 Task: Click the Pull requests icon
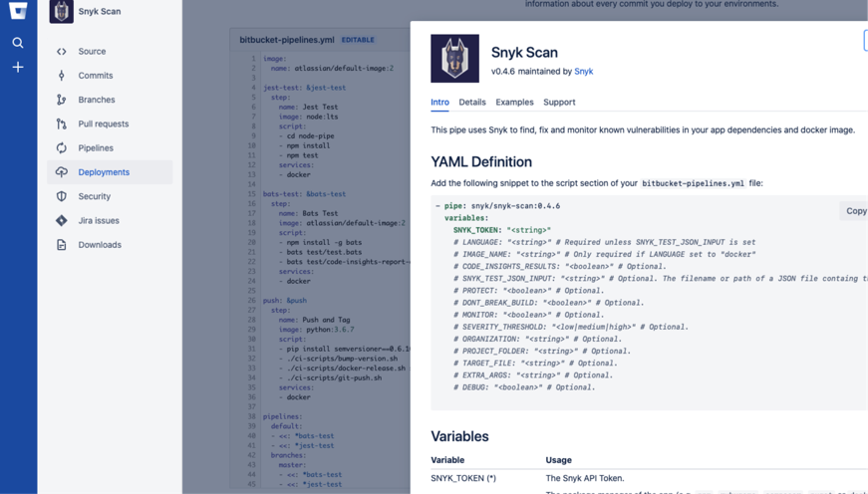click(62, 124)
